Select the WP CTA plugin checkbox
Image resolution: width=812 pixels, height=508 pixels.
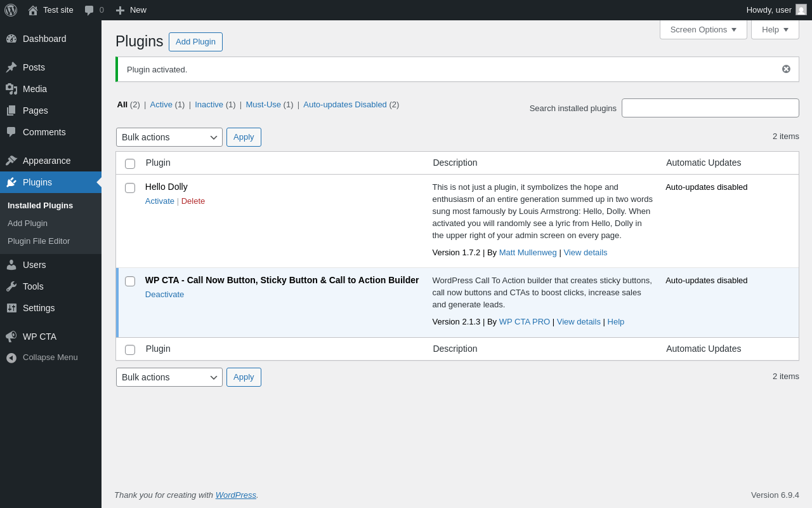(130, 281)
